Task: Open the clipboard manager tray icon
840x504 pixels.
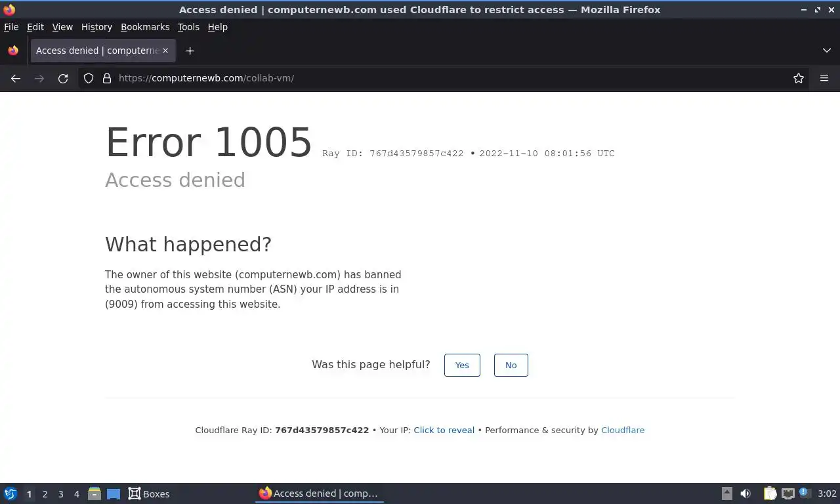Action: (x=770, y=493)
